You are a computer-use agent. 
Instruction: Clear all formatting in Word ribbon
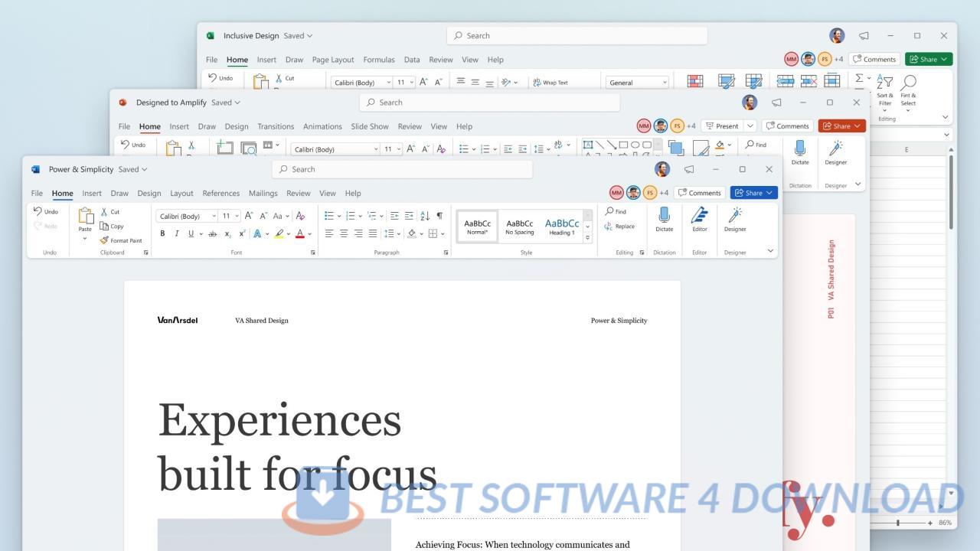pos(300,216)
